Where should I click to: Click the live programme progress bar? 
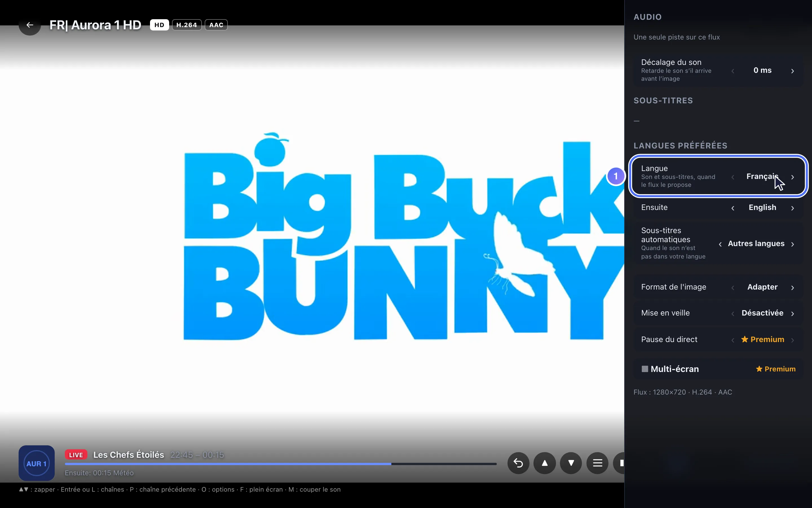coord(281,464)
